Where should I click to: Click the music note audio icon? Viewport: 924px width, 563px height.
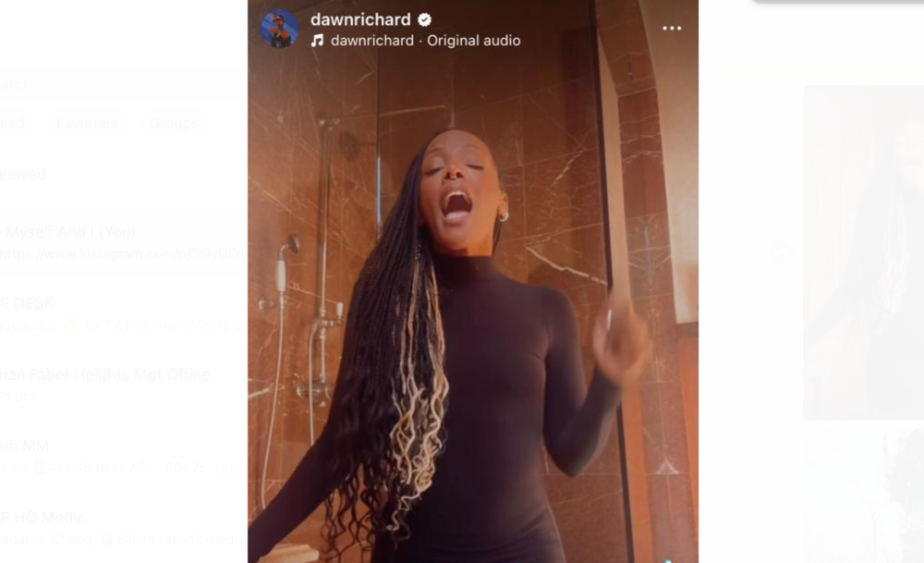(x=318, y=41)
